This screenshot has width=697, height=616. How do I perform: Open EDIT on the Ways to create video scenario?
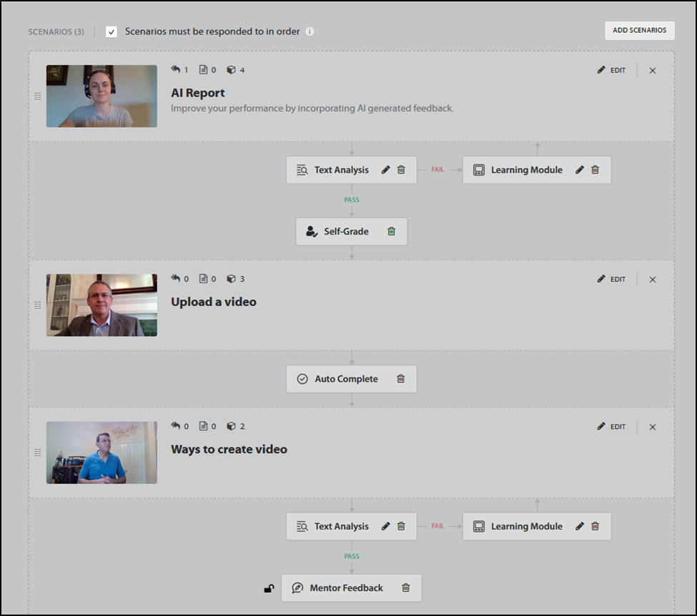[611, 427]
